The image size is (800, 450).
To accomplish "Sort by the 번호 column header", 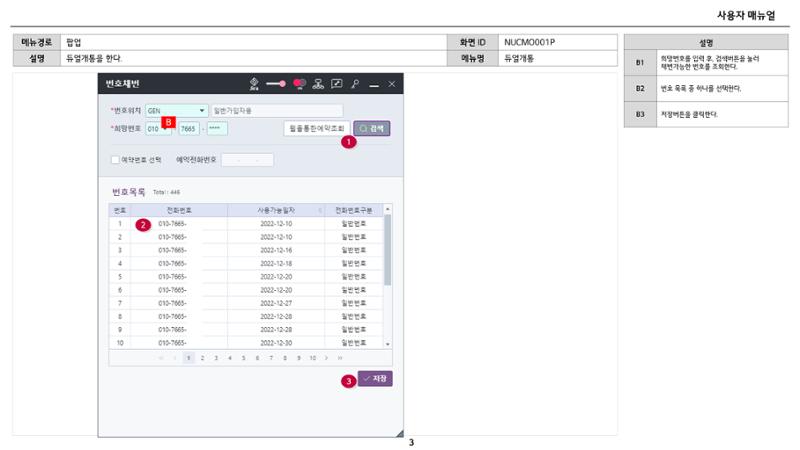I will (x=120, y=210).
